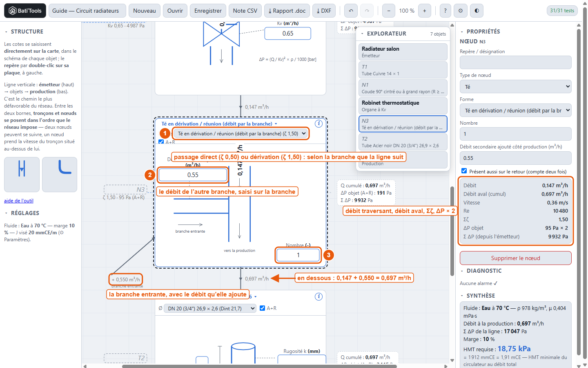Open help with the question mark icon
This screenshot has width=588, height=368.
(445, 11)
